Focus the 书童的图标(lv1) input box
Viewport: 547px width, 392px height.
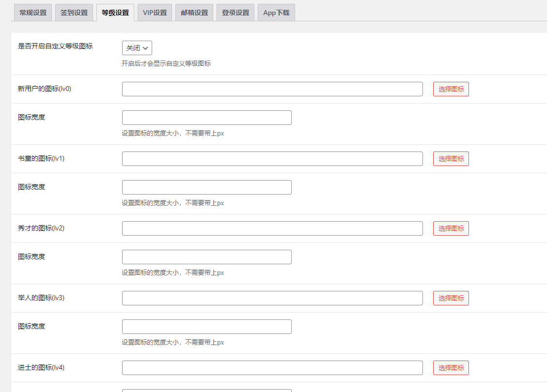pos(272,159)
